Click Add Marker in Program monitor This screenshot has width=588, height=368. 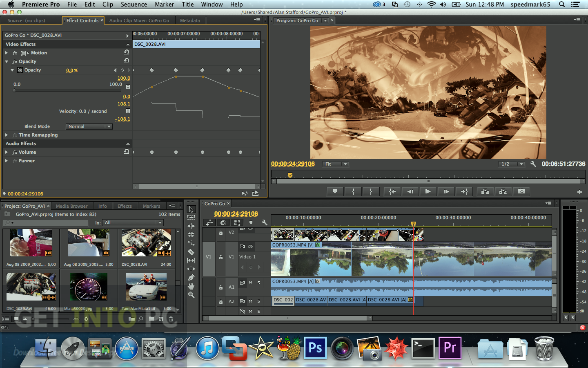335,191
